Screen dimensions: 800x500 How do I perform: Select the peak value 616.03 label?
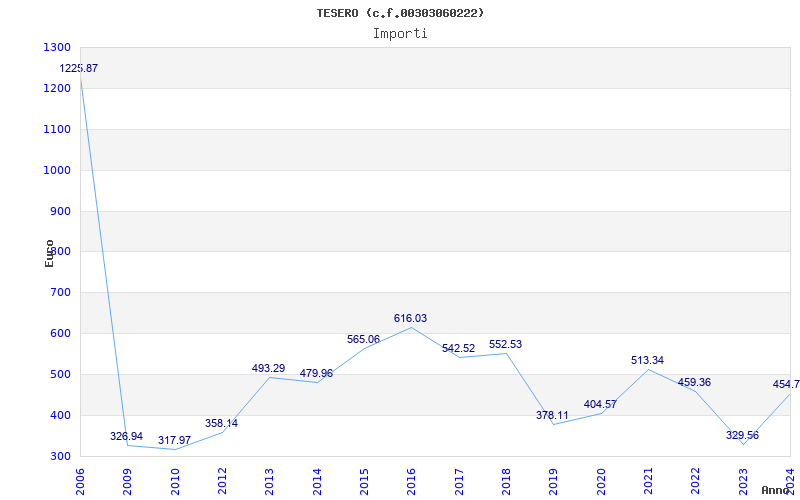point(410,318)
